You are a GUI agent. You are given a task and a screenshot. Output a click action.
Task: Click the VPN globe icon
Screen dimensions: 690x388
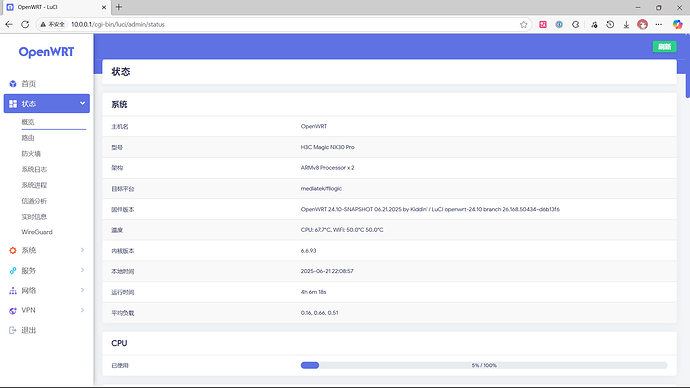click(13, 311)
